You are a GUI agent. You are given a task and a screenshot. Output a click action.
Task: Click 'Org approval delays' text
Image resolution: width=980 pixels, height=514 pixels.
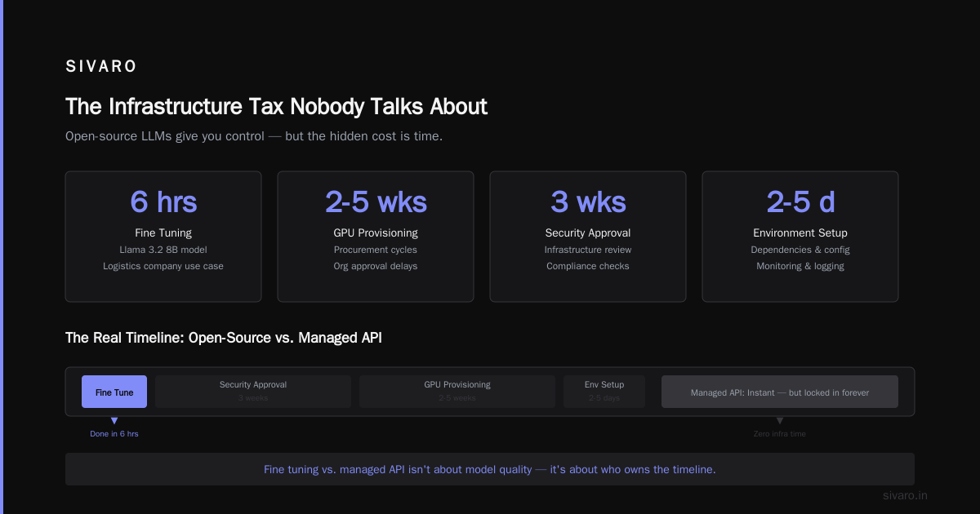(x=376, y=266)
